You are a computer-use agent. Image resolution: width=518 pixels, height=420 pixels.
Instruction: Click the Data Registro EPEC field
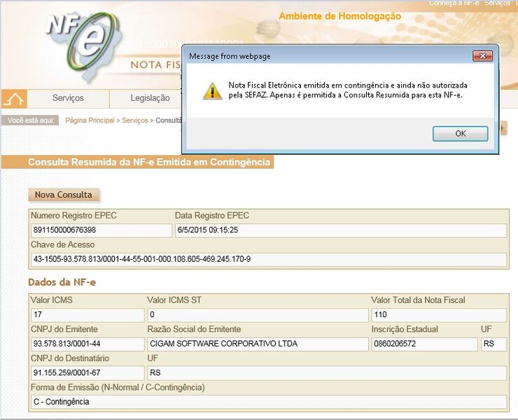pos(341,230)
